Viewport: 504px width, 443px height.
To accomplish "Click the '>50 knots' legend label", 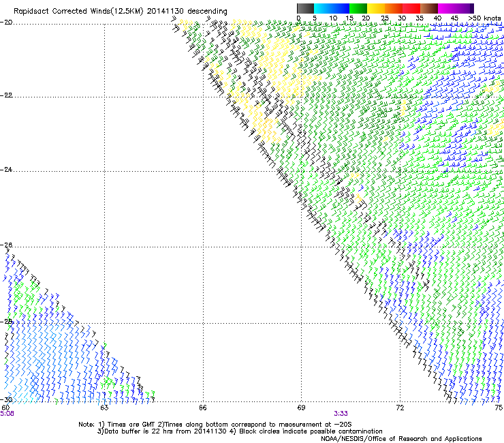I will [x=484, y=18].
